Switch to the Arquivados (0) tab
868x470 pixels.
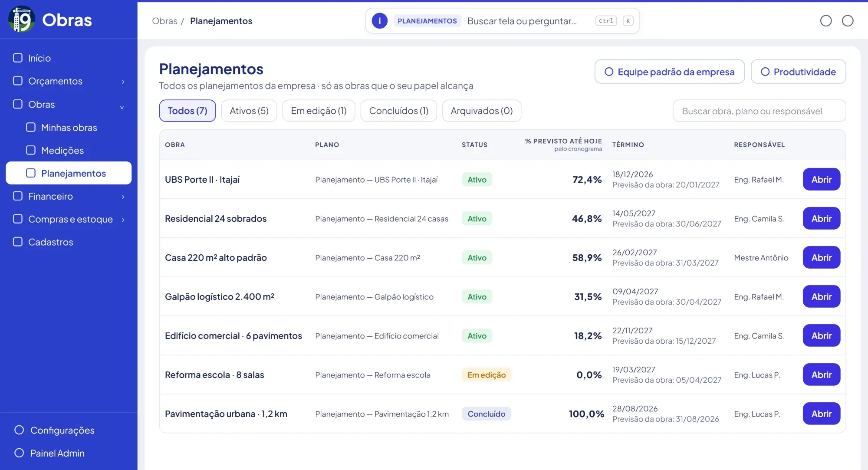point(482,111)
